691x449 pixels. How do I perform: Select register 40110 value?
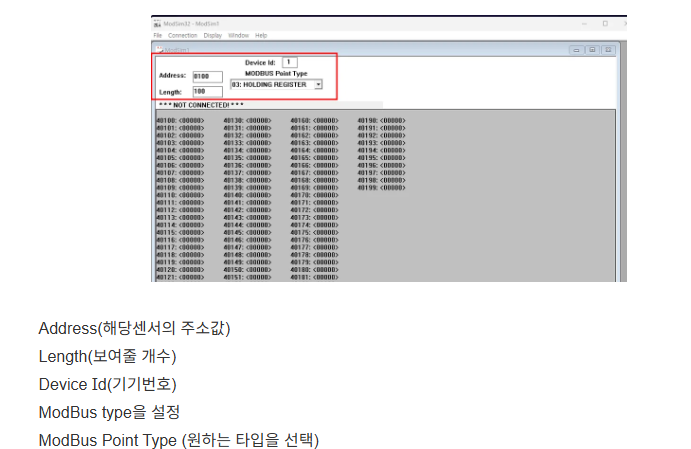coord(191,195)
